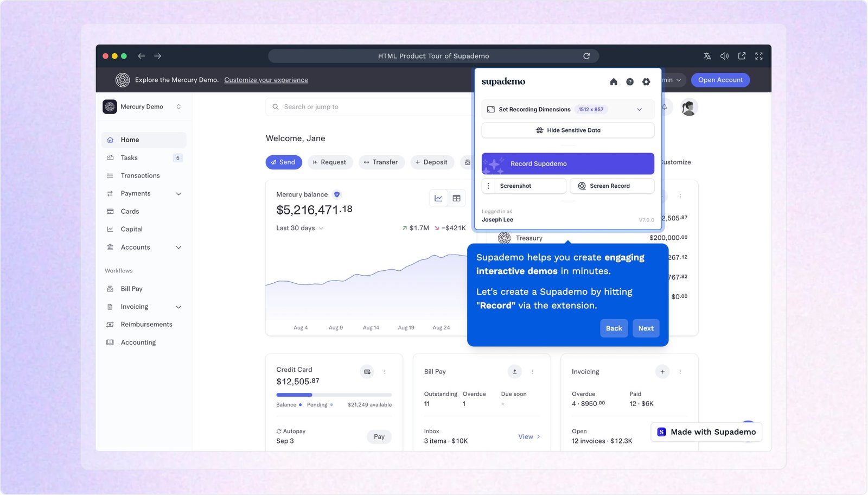868x495 pixels.
Task: Open Transactions in the sidebar
Action: (x=144, y=176)
